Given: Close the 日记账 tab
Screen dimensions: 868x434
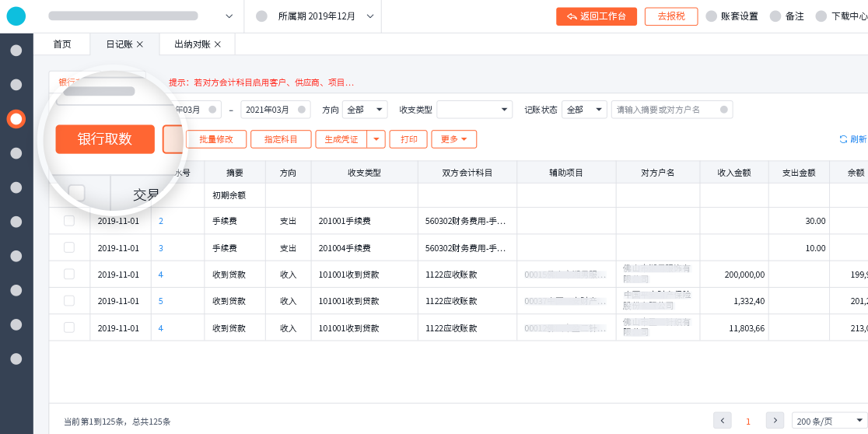Looking at the screenshot, I should click(x=140, y=44).
